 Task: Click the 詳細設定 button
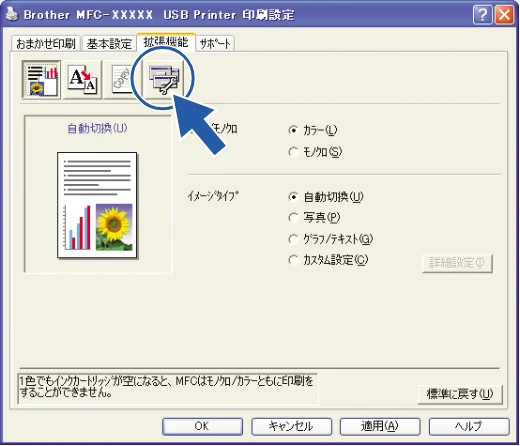click(457, 264)
